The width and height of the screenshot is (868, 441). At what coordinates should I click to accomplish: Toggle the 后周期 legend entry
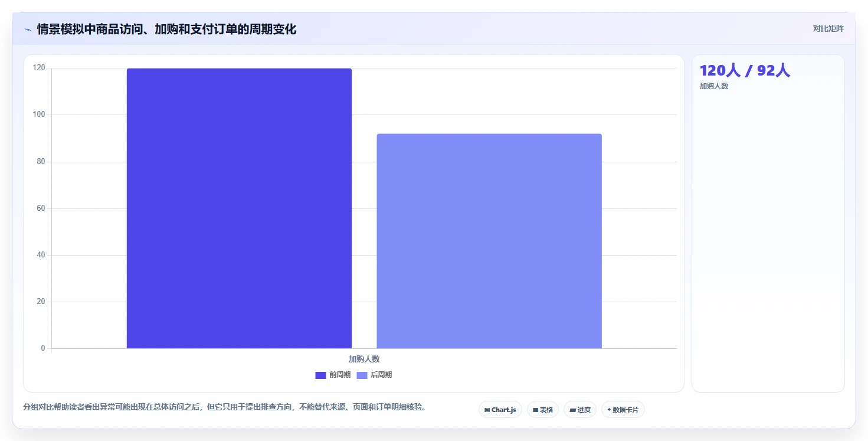pyautogui.click(x=374, y=375)
